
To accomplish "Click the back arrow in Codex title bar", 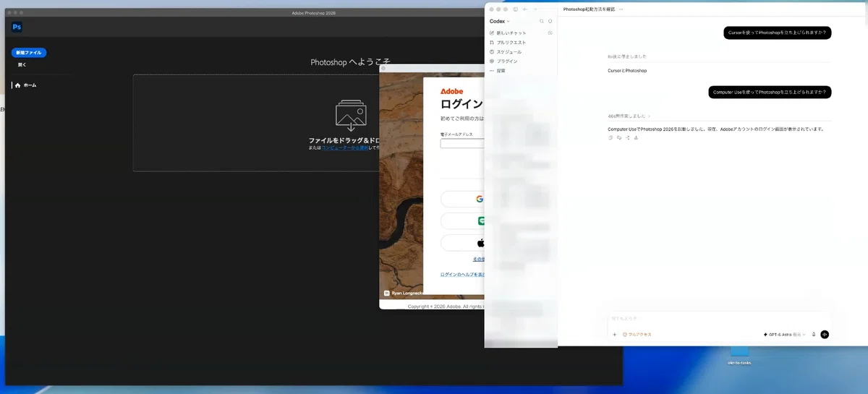I will (x=525, y=9).
